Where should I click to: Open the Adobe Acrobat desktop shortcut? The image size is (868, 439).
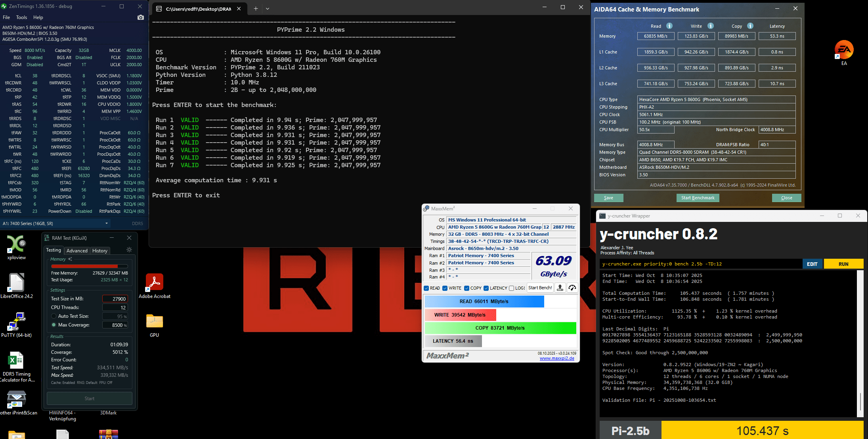click(x=154, y=282)
